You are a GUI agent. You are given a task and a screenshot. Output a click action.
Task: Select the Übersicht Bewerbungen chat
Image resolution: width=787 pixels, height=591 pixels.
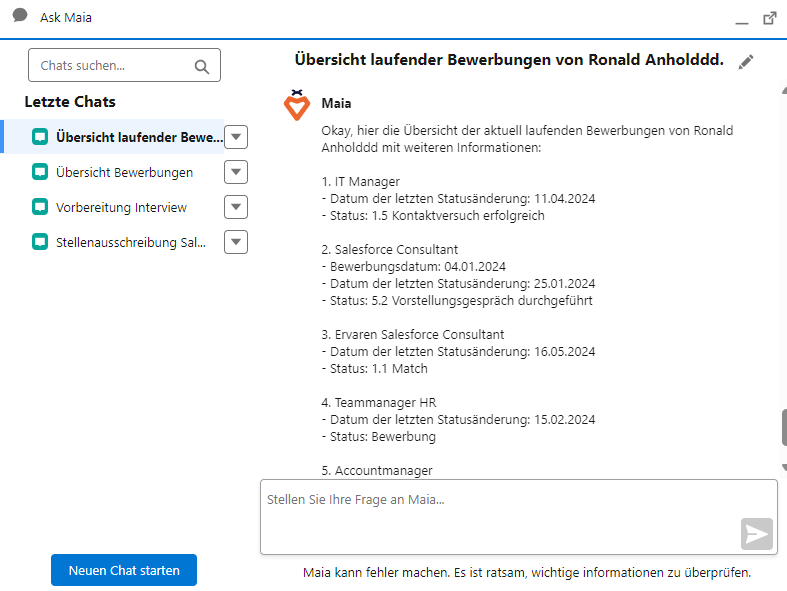point(125,172)
